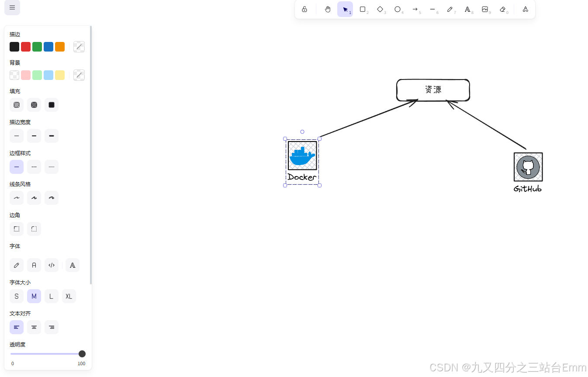Center align the text
Image resolution: width=588 pixels, height=377 pixels.
[x=34, y=327]
